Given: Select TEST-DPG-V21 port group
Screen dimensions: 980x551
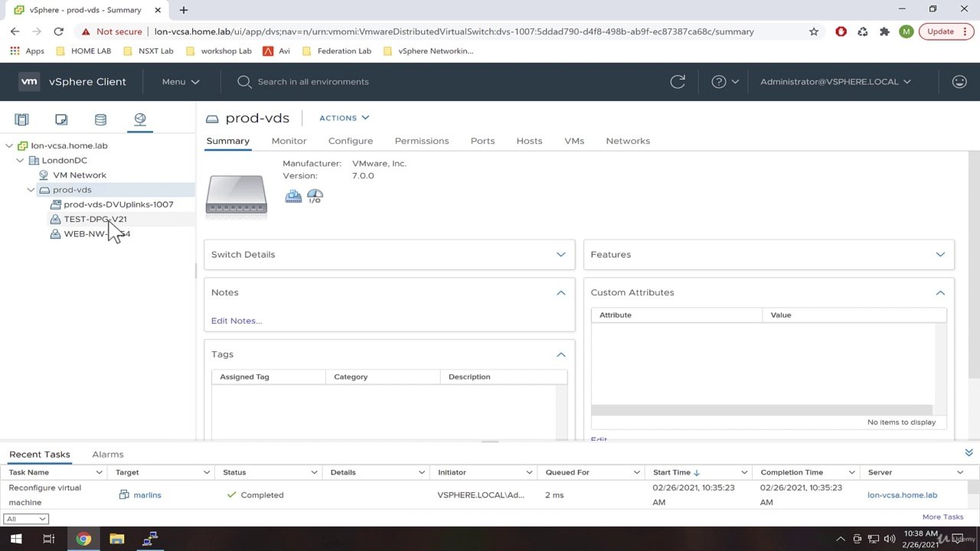Looking at the screenshot, I should pyautogui.click(x=95, y=219).
